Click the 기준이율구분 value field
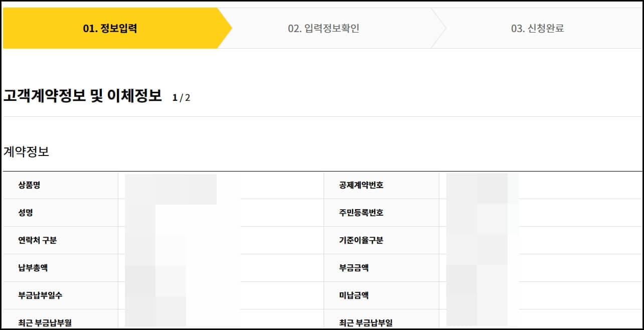 click(537, 240)
